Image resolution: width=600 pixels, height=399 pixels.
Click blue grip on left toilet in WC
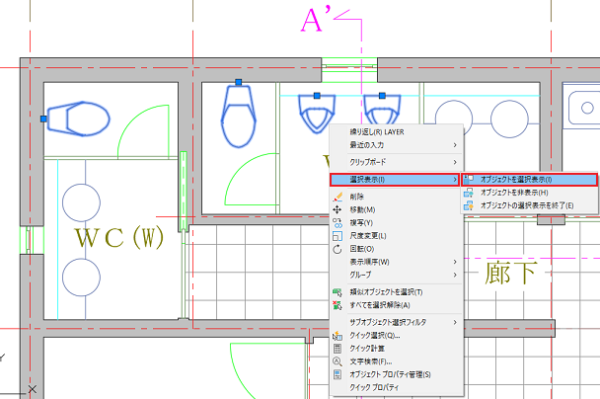tap(44, 119)
